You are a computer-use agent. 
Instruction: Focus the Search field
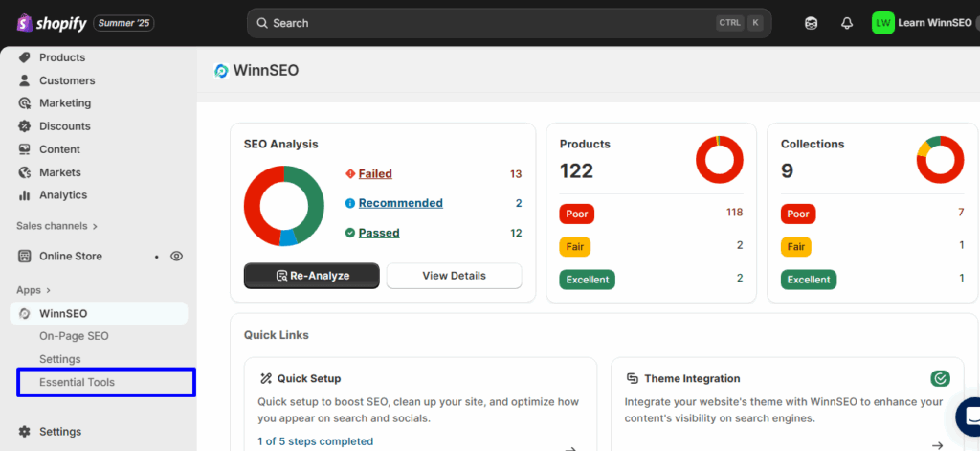[509, 23]
